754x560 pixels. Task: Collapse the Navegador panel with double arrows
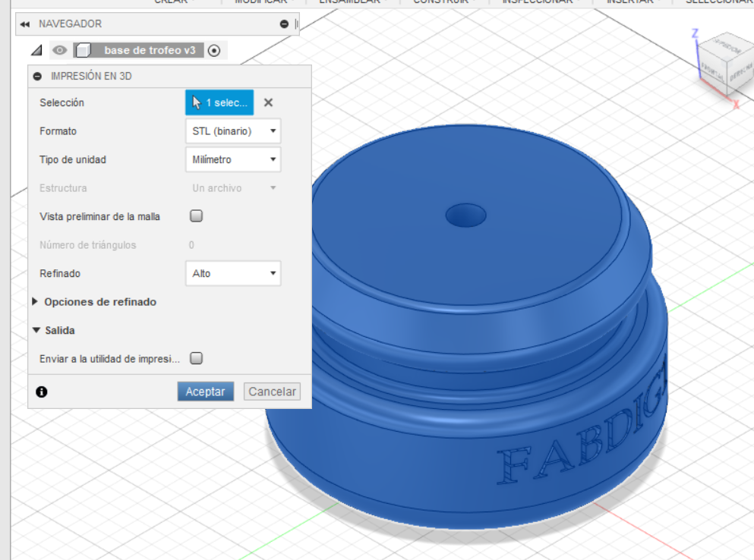24,24
